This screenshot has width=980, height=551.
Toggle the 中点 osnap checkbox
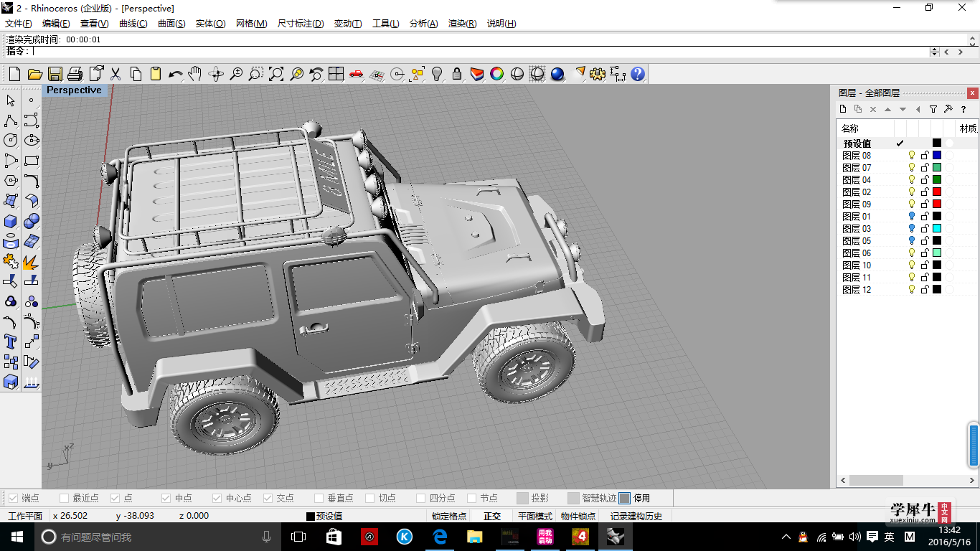coord(166,498)
